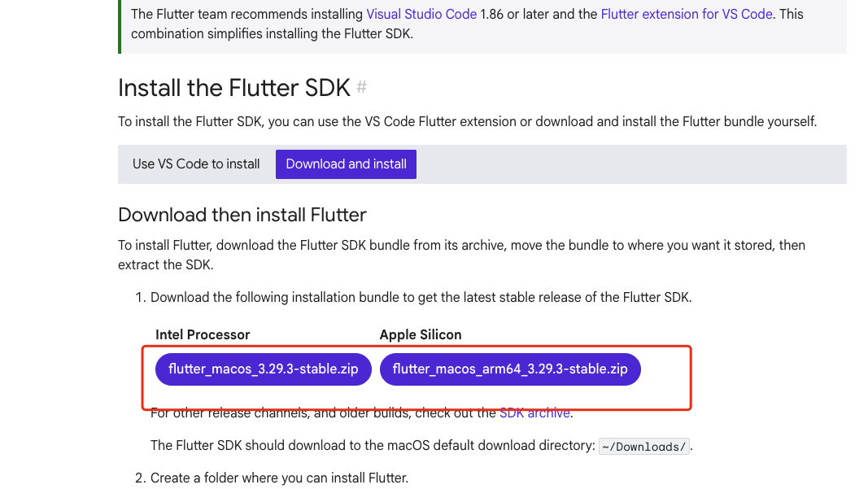Switch to Use VS Code to install tab
The height and width of the screenshot is (489, 868).
196,164
